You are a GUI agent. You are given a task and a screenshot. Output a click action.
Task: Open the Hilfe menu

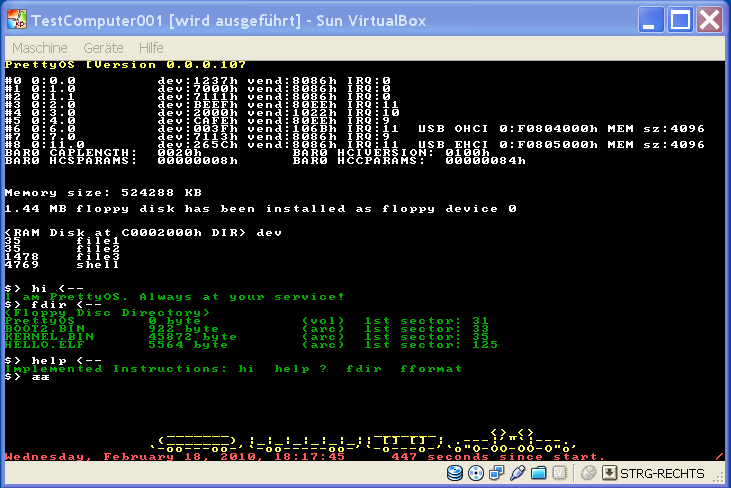click(151, 48)
